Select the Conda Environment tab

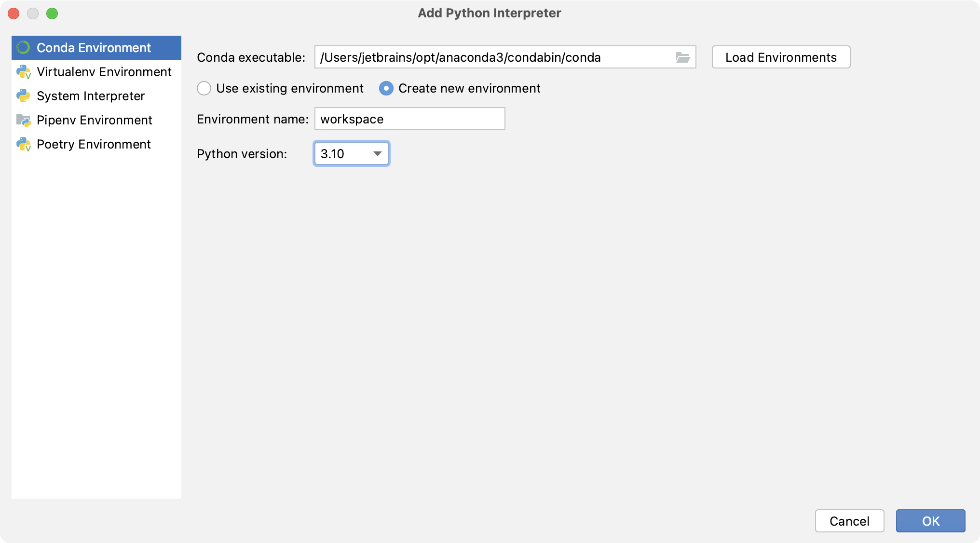tap(96, 47)
